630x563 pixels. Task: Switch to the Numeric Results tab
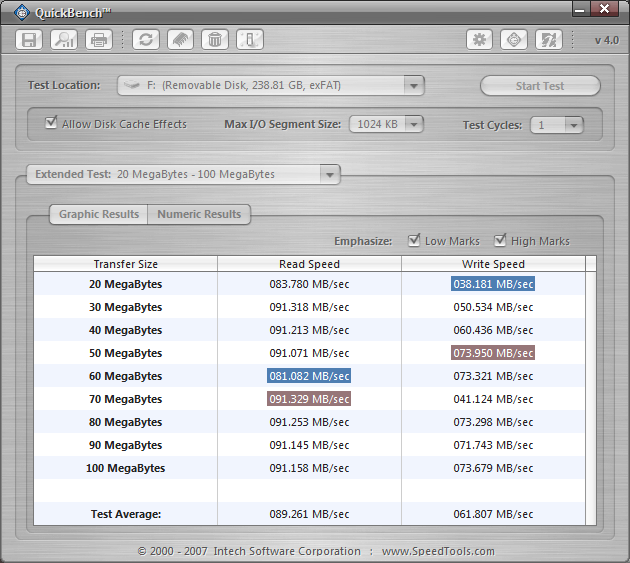[199, 214]
